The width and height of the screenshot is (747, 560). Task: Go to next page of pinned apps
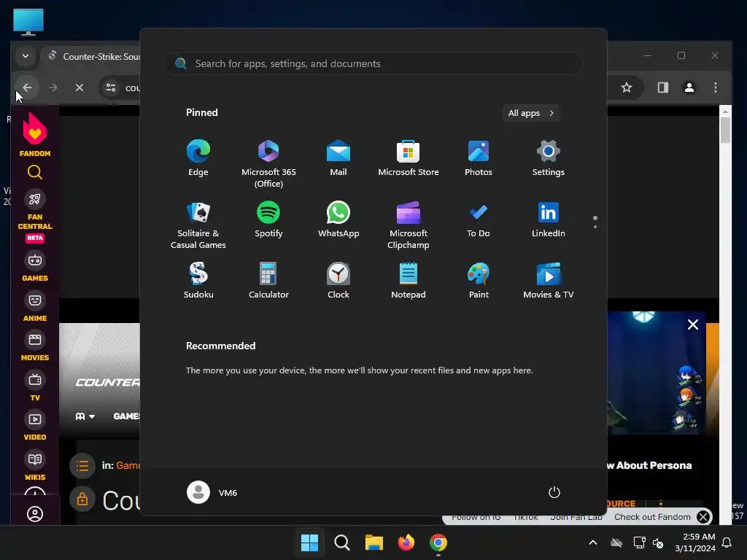595,227
